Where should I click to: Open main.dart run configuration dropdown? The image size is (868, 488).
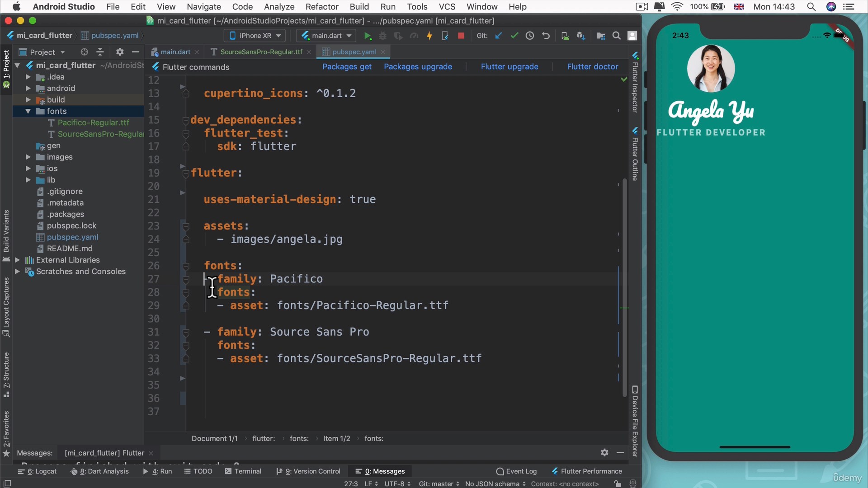click(x=326, y=36)
